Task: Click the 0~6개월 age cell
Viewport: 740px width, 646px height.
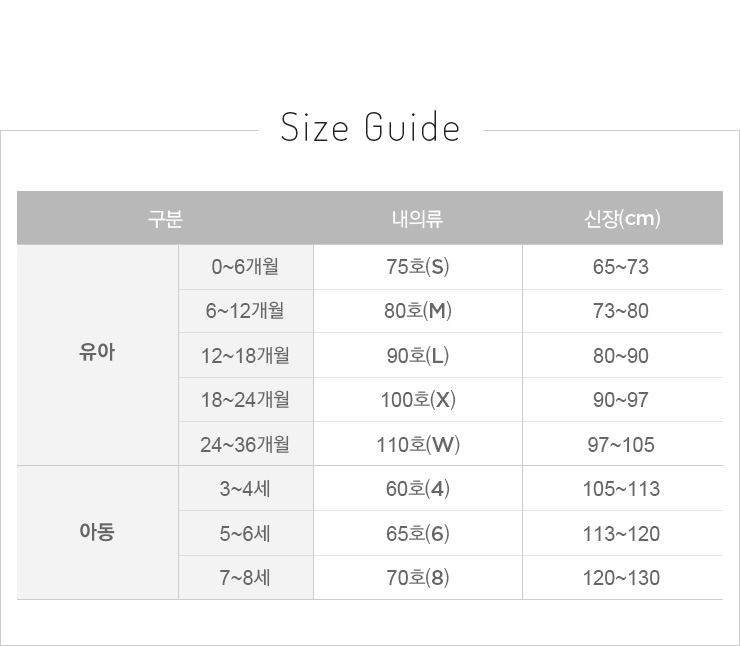Action: (x=245, y=267)
